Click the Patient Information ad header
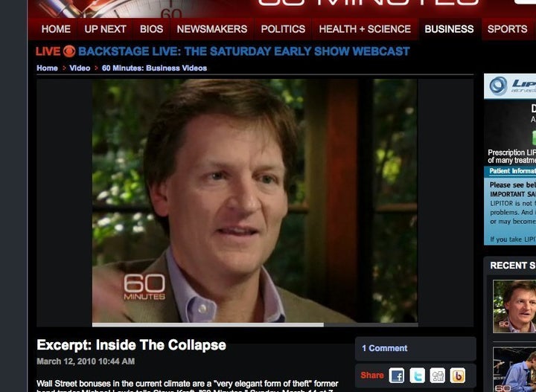 tap(511, 171)
